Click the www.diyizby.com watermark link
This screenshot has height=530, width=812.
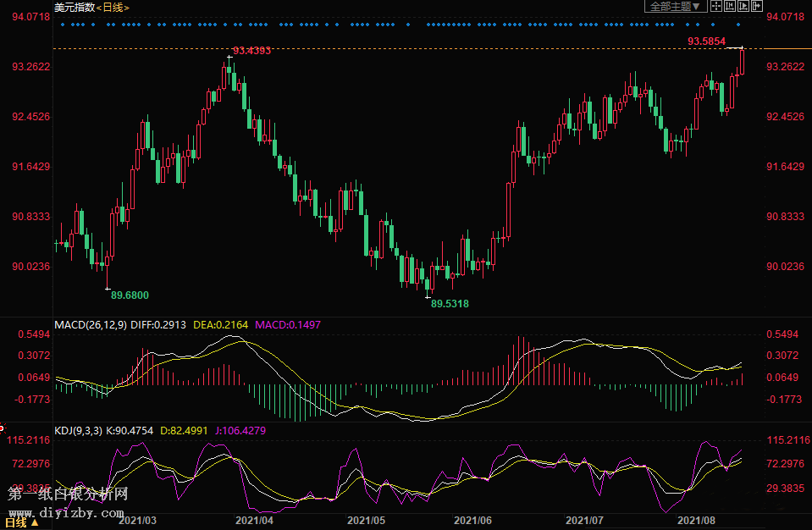68,511
